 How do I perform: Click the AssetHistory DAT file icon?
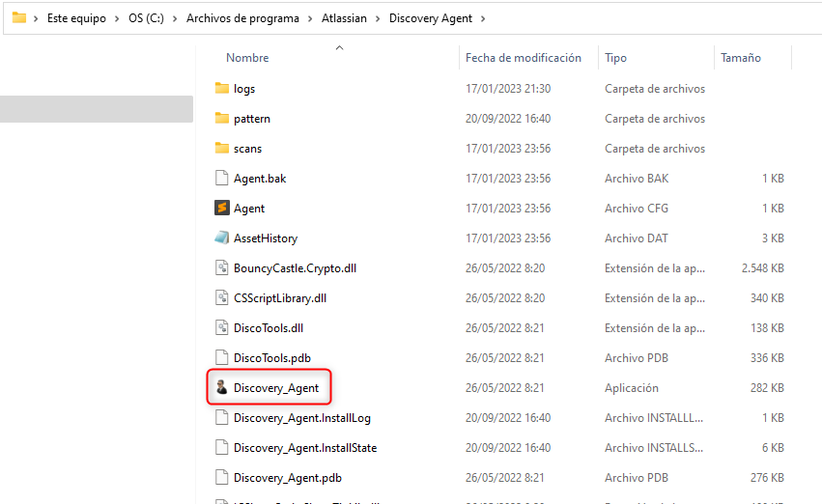222,238
